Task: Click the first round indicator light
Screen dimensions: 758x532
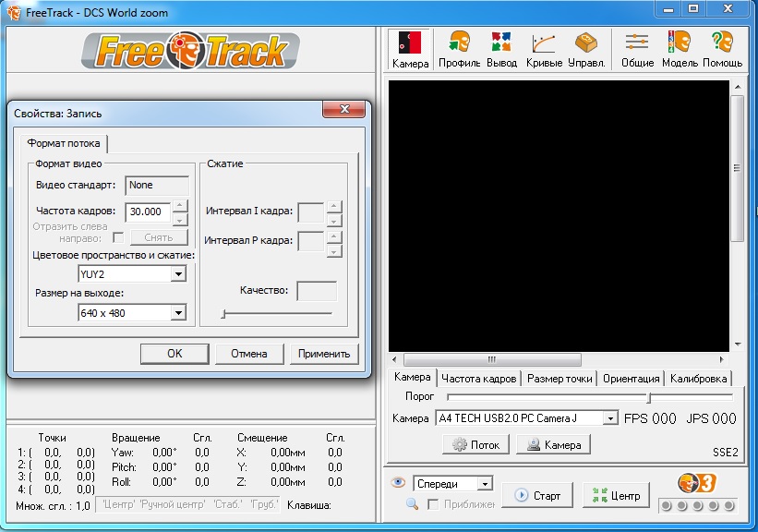Action: pos(667,506)
